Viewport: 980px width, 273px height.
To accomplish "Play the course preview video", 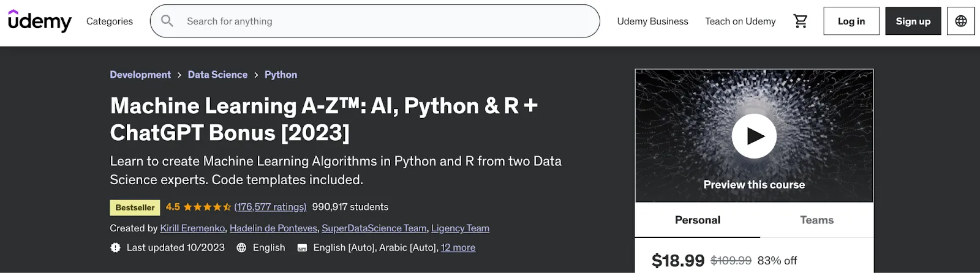I will tap(754, 136).
